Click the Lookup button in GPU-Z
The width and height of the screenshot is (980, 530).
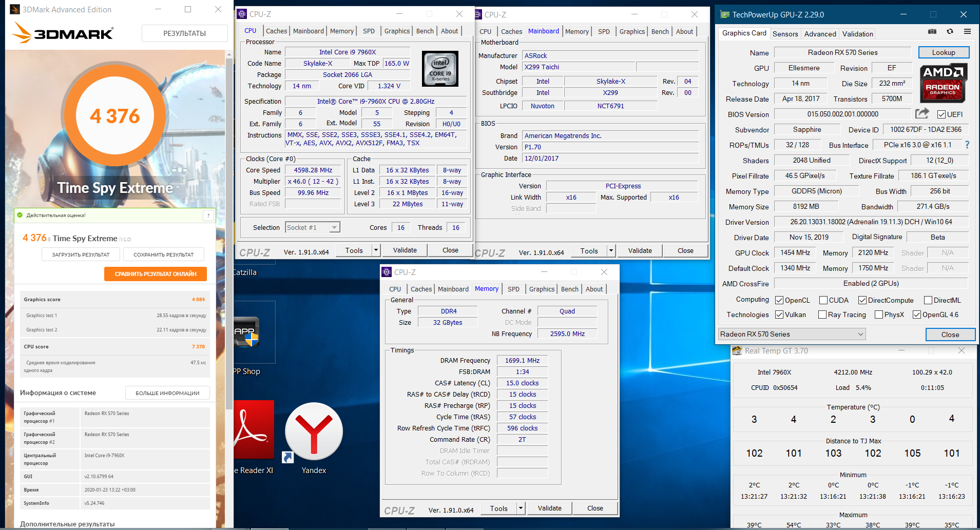tap(944, 52)
